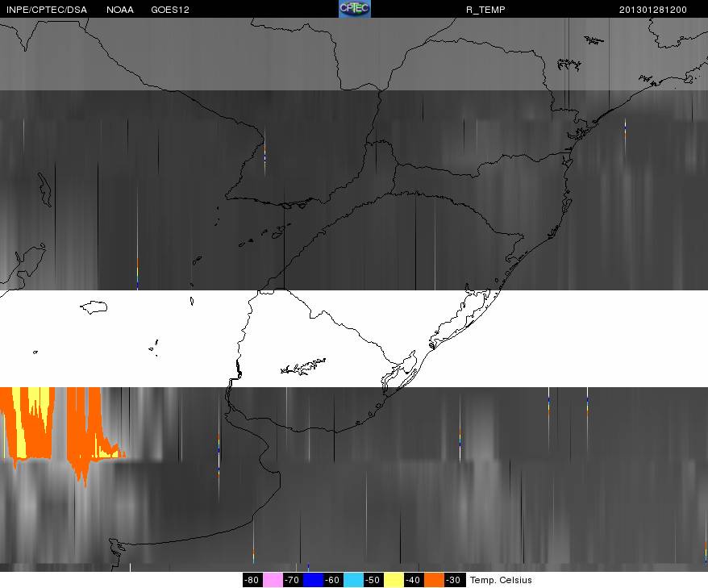Click the CPTEC logo in the header
Image resolution: width=708 pixels, height=588 pixels.
coord(355,9)
